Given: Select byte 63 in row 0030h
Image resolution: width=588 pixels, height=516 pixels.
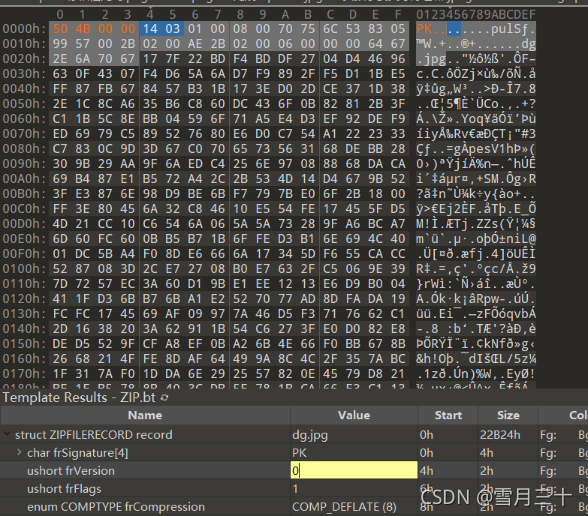Looking at the screenshot, I should point(60,74).
